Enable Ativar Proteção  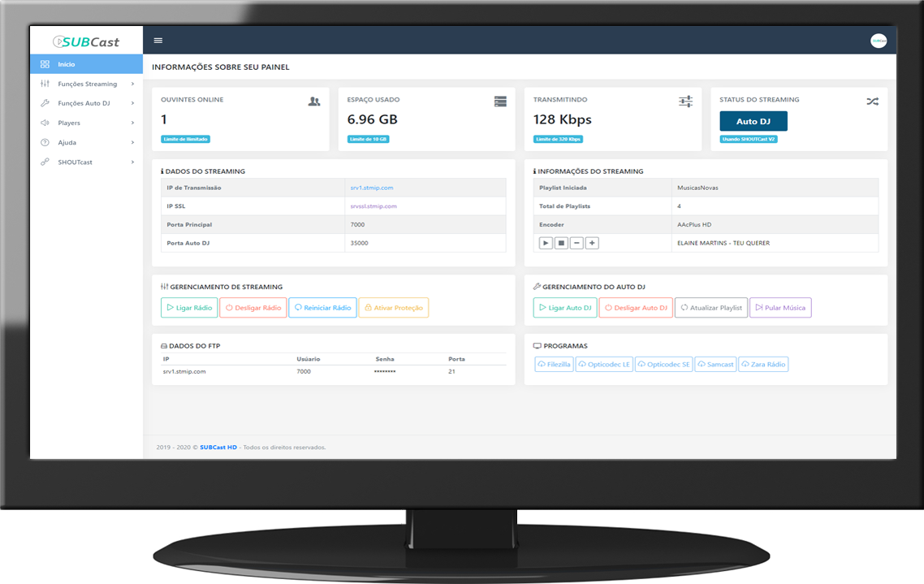394,308
